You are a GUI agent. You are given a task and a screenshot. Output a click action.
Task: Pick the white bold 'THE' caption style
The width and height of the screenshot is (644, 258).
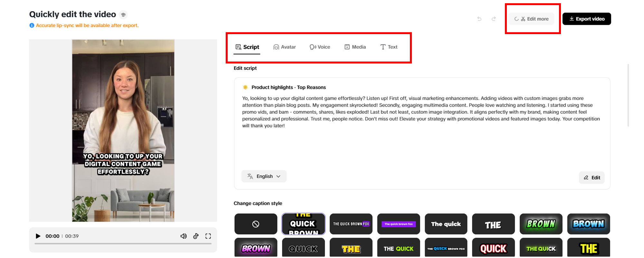click(x=493, y=224)
